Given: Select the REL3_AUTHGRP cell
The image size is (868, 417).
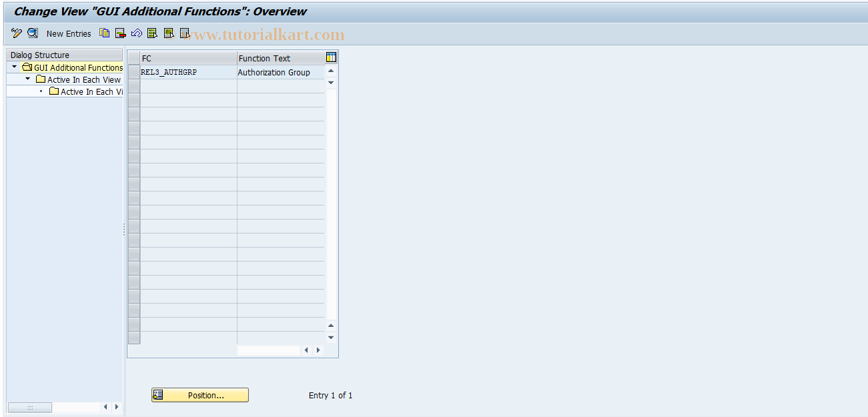Looking at the screenshot, I should (x=188, y=72).
